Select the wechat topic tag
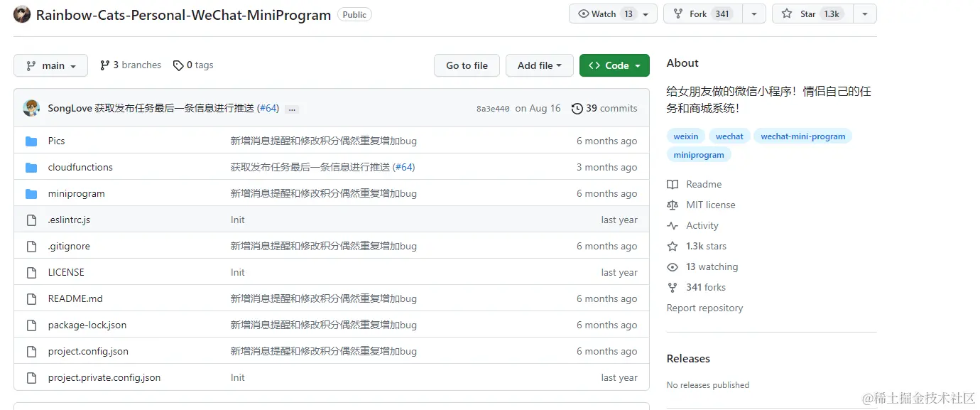The image size is (980, 410). click(x=729, y=136)
